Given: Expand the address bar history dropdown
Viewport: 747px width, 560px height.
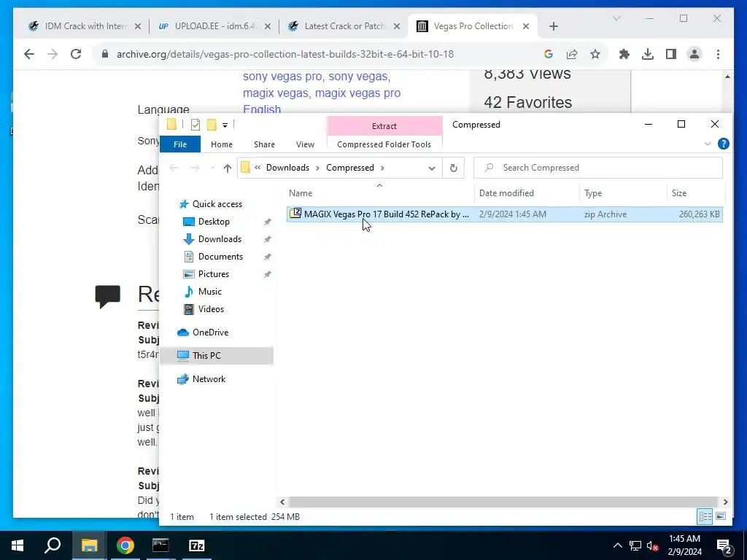Looking at the screenshot, I should (432, 168).
